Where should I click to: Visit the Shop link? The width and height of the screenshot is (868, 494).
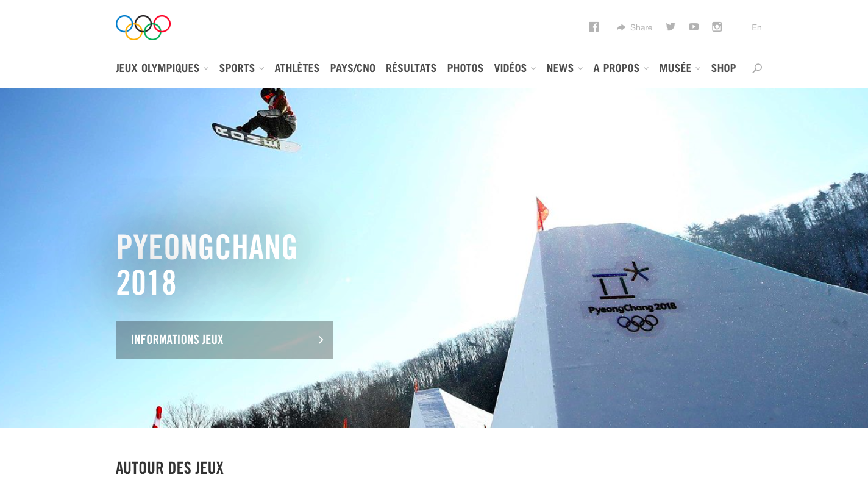(724, 68)
